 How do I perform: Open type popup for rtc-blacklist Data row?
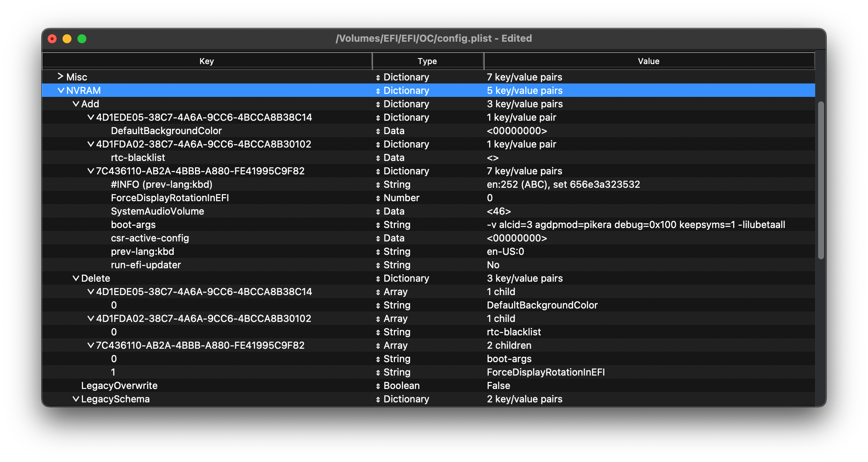pyautogui.click(x=378, y=158)
